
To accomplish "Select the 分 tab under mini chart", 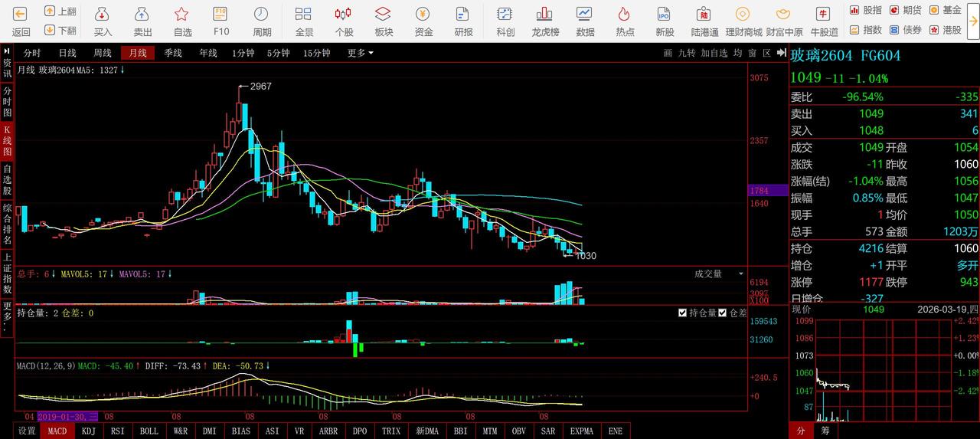I will click(800, 431).
